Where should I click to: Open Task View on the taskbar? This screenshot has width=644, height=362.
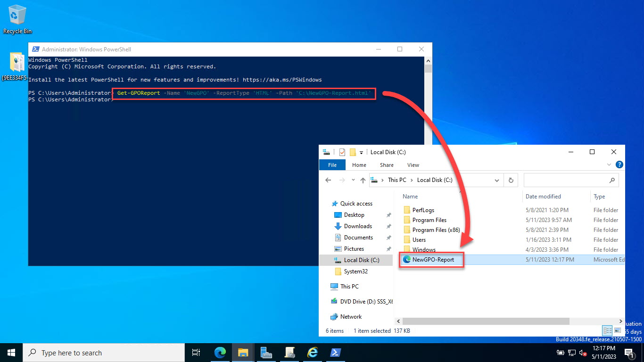(x=196, y=353)
